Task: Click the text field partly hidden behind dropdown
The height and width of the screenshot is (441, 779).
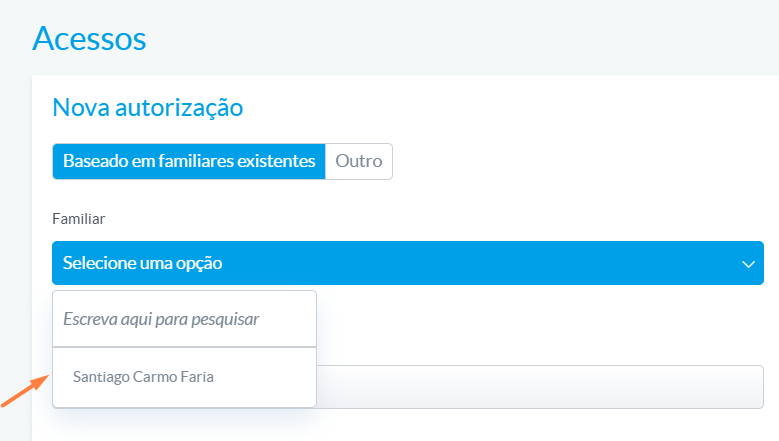Action: click(x=540, y=387)
